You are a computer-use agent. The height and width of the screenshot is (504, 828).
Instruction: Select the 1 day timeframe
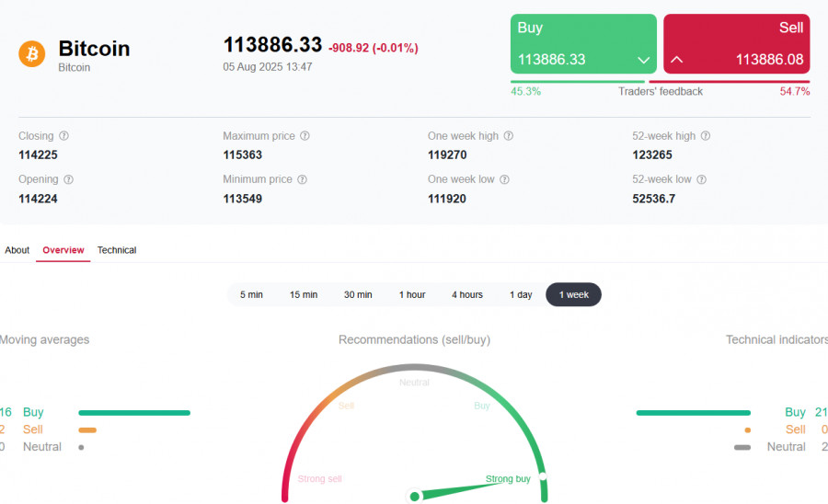tap(522, 294)
